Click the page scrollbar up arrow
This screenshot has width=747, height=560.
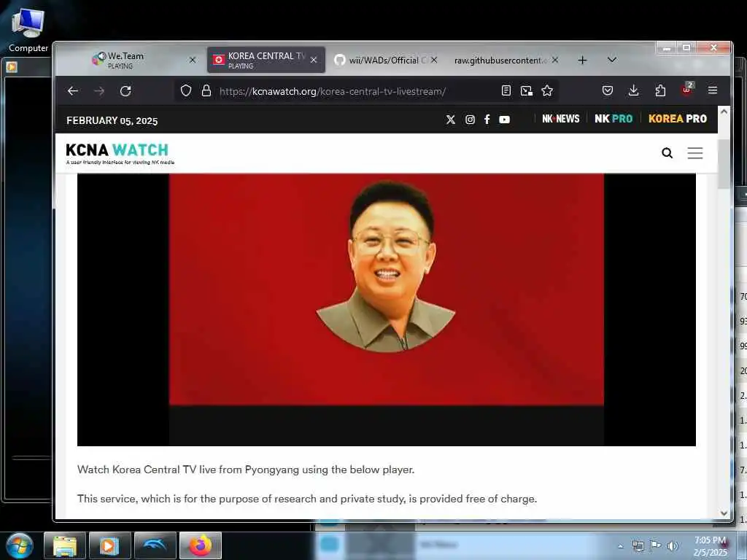(724, 112)
